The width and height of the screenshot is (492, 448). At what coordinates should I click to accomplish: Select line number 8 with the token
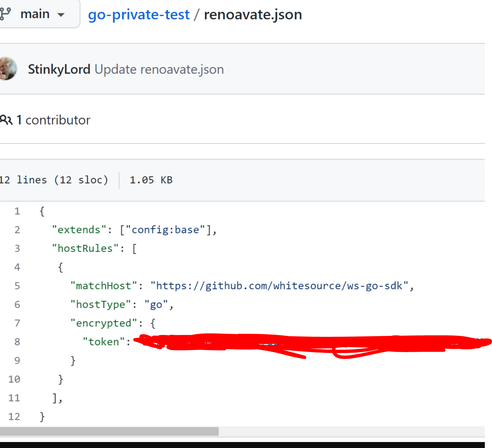coord(17,342)
